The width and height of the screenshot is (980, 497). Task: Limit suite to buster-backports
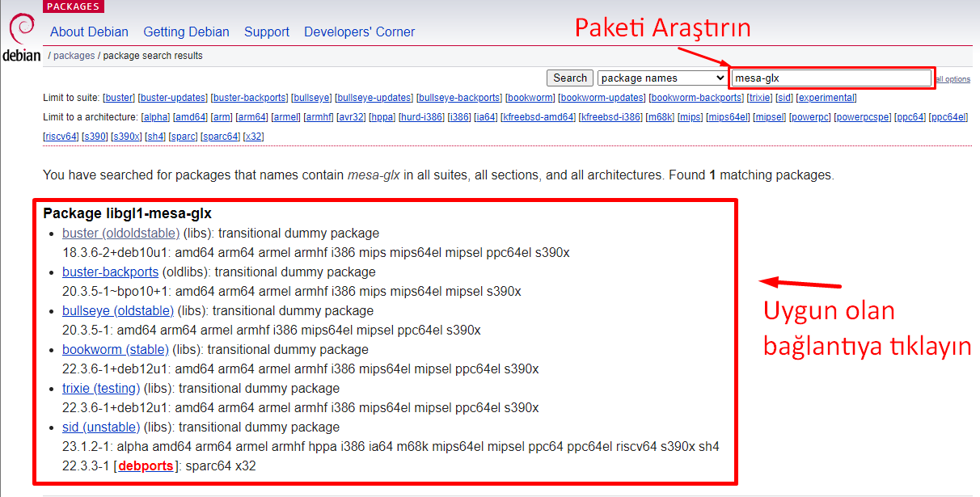coord(249,98)
